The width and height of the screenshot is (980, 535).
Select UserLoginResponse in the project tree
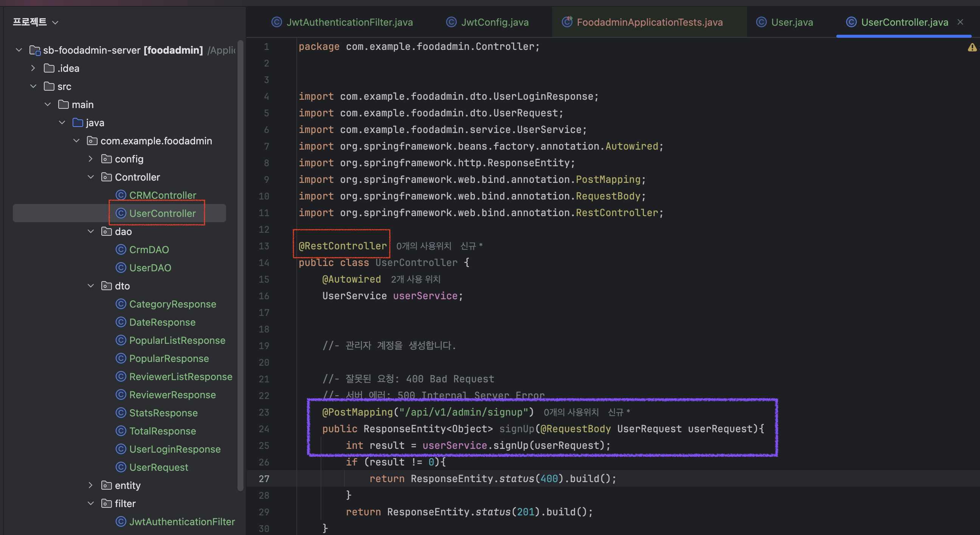tap(175, 449)
